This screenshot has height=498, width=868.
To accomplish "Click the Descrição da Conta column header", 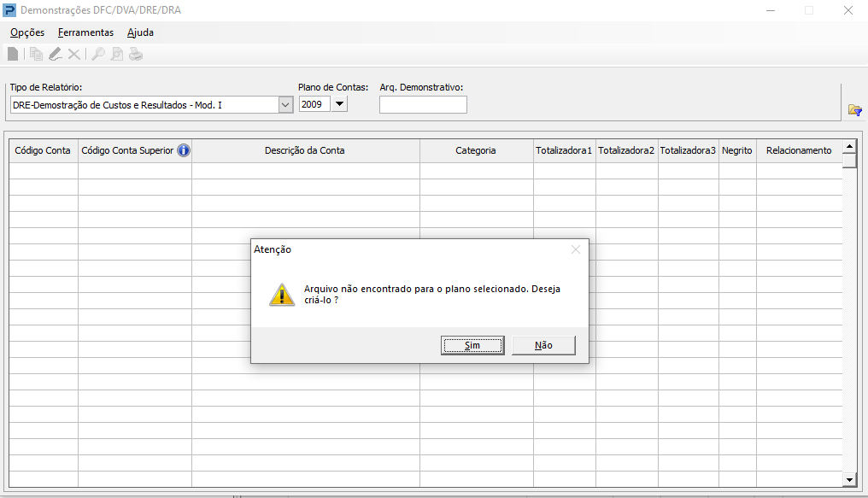I will [x=306, y=150].
